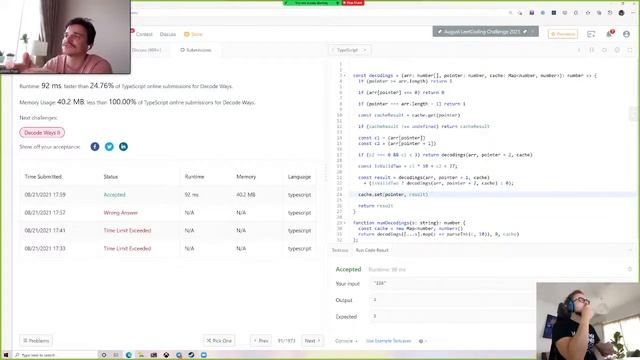This screenshot has width=640, height=360.
Task: Click the help question icon near Console
Action: pos(421,341)
